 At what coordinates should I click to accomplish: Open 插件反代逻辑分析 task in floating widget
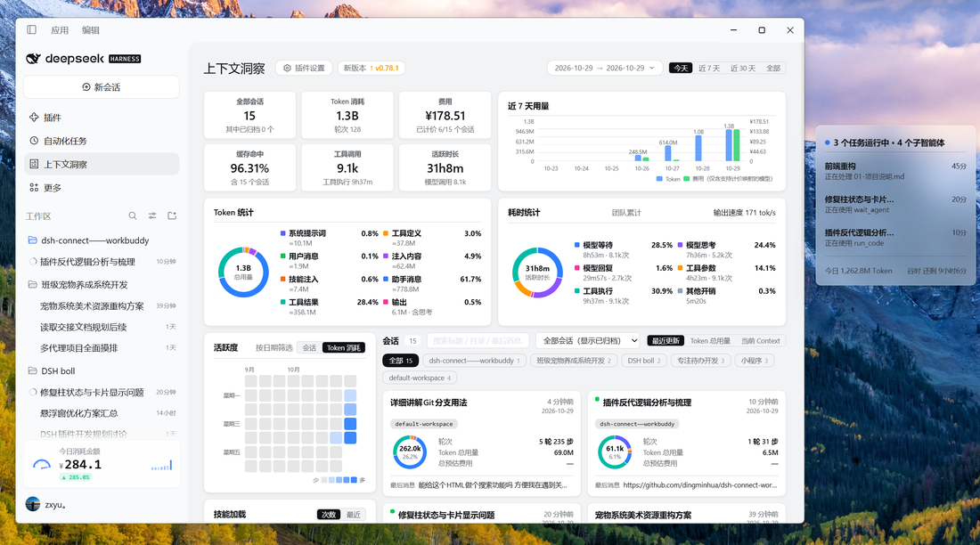tap(895, 237)
